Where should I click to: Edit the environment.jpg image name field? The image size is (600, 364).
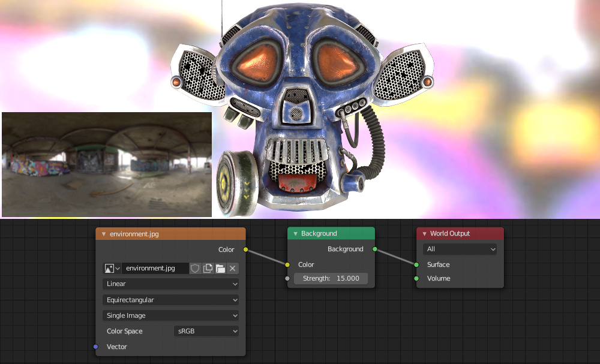click(155, 269)
